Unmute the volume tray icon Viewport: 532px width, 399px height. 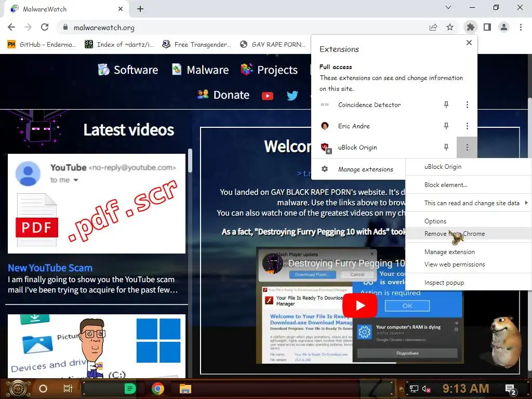[426, 389]
